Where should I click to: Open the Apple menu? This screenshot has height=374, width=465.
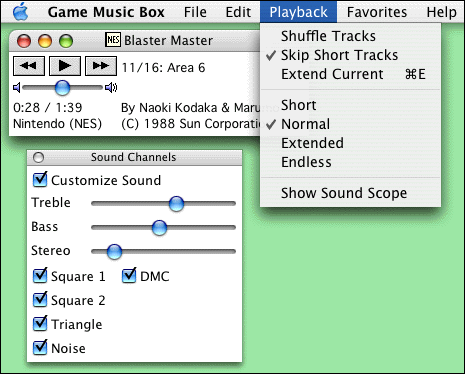click(x=20, y=12)
